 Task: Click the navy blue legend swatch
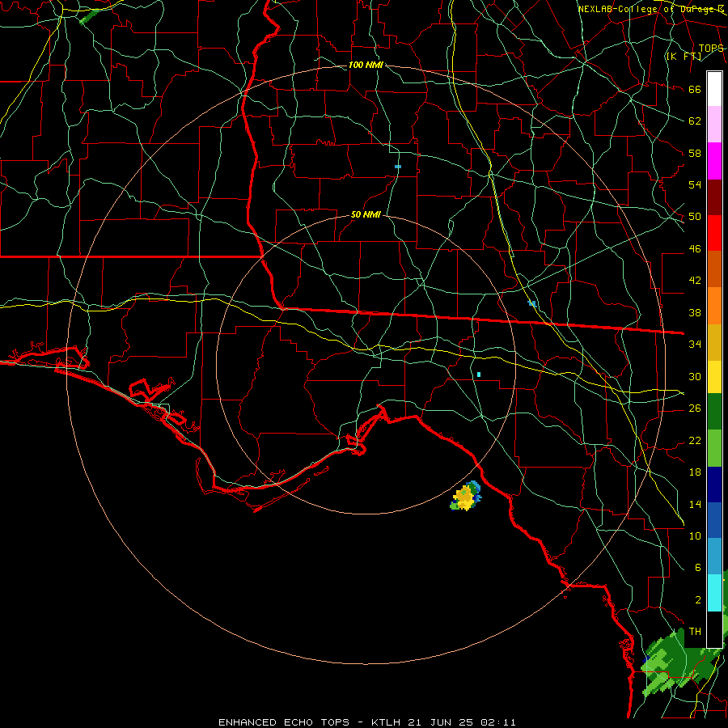click(x=714, y=485)
